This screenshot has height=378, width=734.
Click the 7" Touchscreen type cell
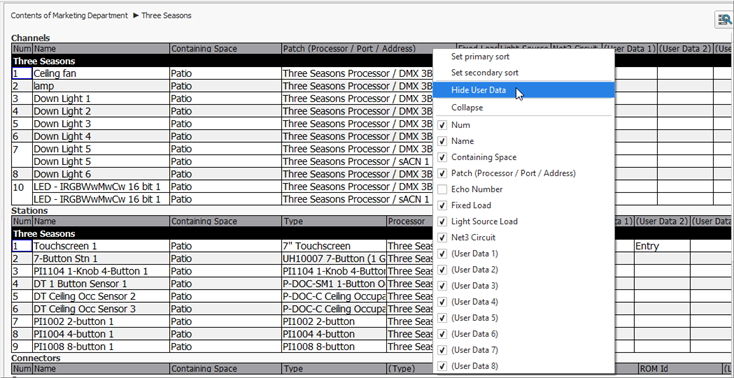pyautogui.click(x=334, y=246)
